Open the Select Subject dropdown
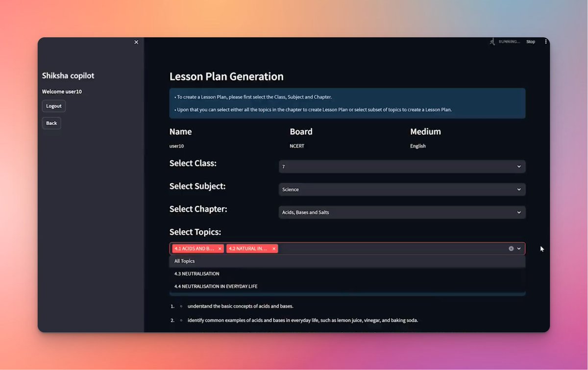Image resolution: width=588 pixels, height=370 pixels. click(x=402, y=189)
